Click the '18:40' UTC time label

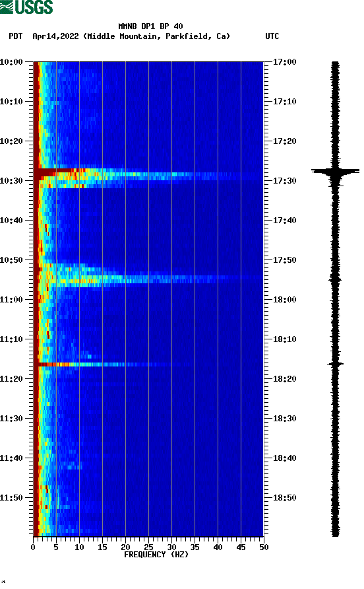click(x=284, y=458)
